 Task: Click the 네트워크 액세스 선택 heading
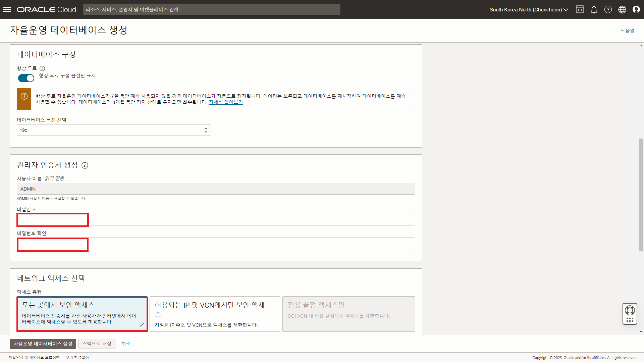click(51, 278)
